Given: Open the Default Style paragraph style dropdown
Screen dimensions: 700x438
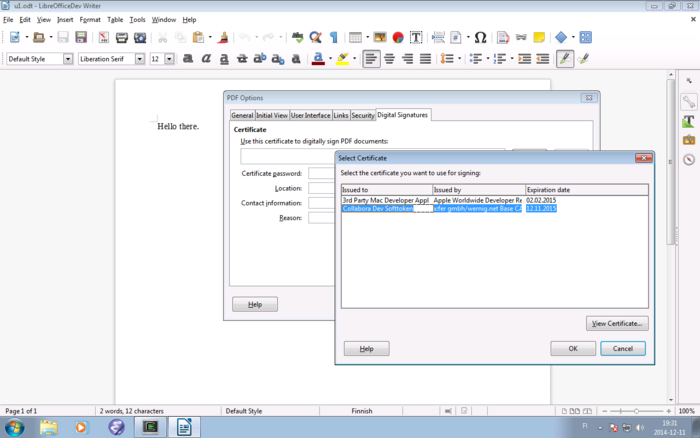Looking at the screenshot, I should [68, 59].
